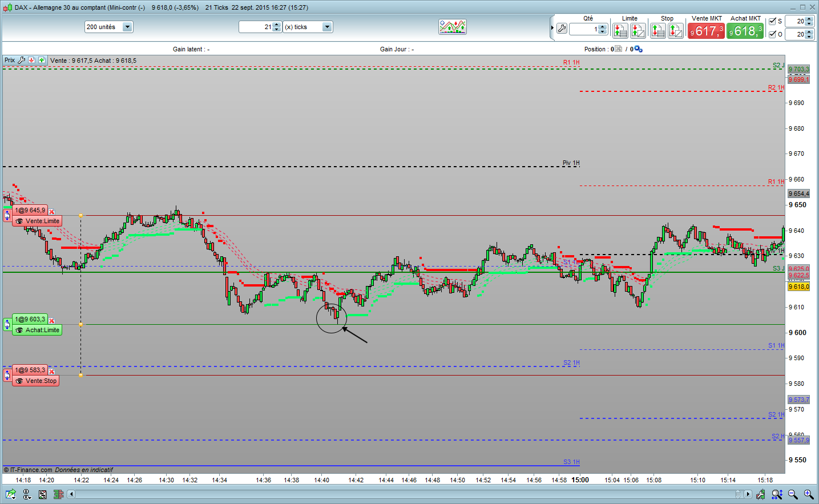
Task: Open the 200 unités dropdown
Action: pos(127,27)
